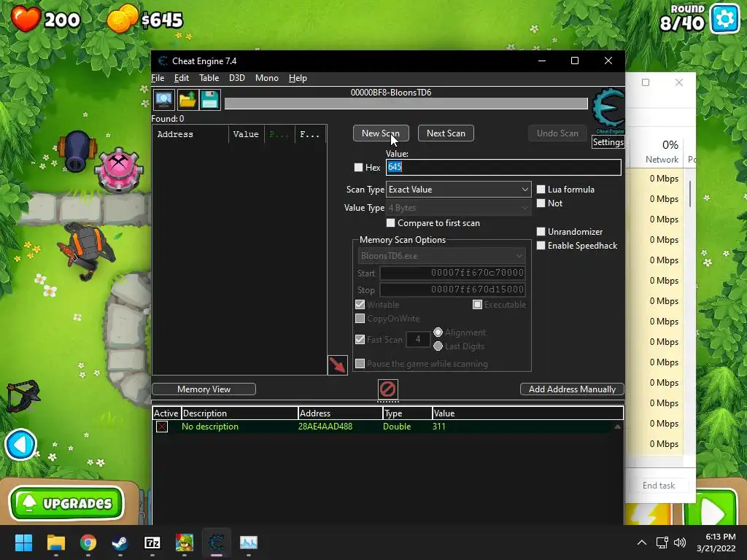Click End task in Task Manager
The height and width of the screenshot is (560, 747).
pos(659,485)
